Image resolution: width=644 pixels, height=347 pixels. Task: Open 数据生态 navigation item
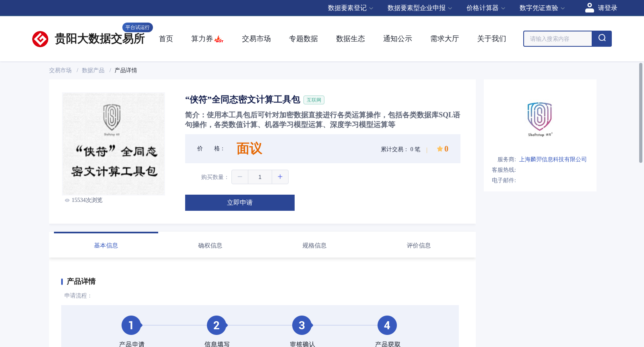351,39
